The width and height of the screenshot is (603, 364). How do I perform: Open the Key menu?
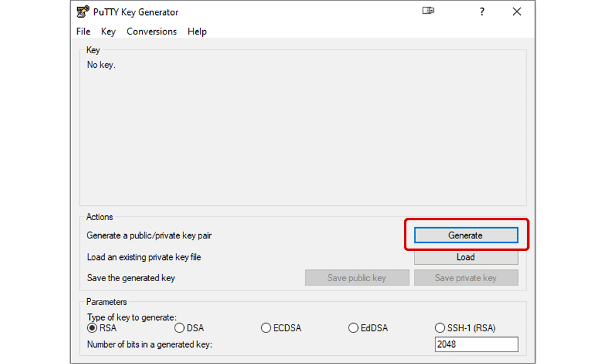[108, 31]
